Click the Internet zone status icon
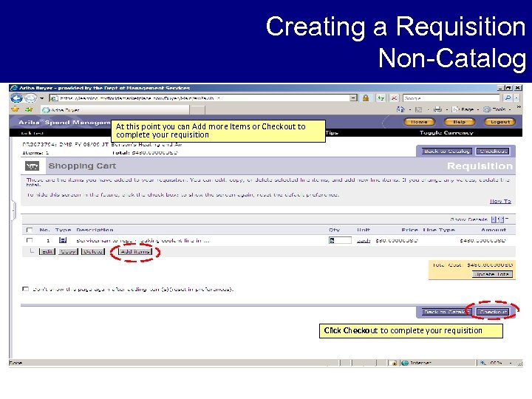532x399 pixels. [x=405, y=363]
